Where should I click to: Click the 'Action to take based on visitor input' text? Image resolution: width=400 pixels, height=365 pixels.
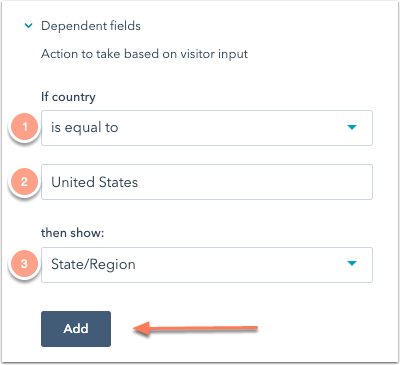click(144, 54)
